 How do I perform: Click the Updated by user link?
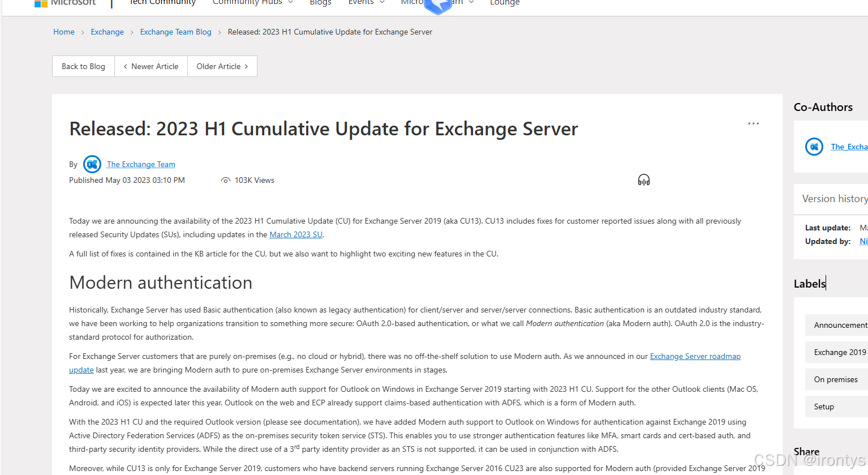(x=863, y=241)
